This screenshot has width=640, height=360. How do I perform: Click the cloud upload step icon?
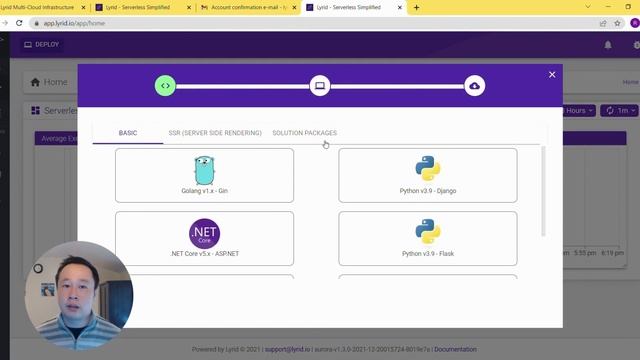(x=474, y=86)
